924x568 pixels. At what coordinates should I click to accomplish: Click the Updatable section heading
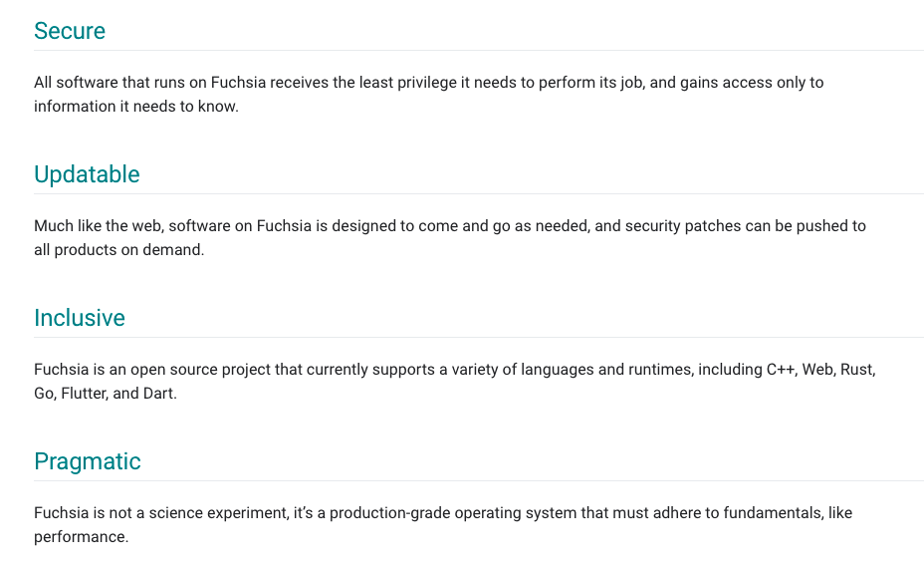(x=87, y=174)
